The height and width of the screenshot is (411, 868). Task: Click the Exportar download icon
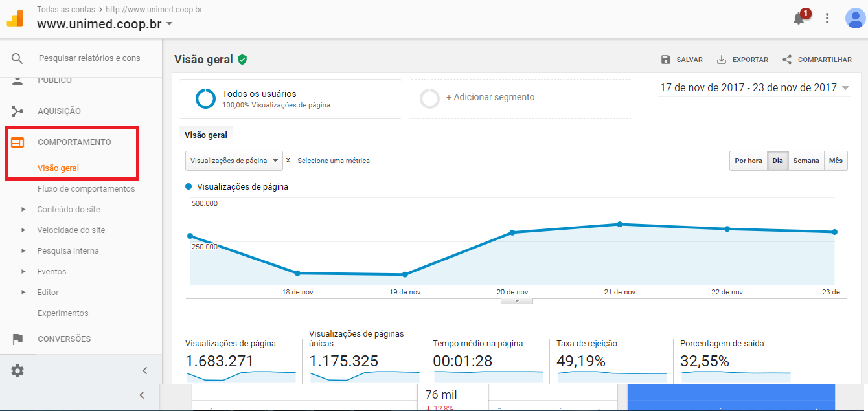coord(722,60)
